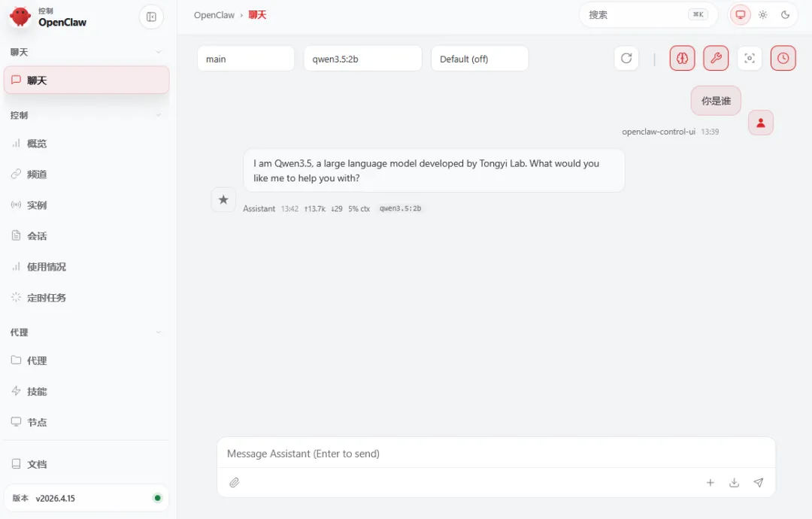Click the openclaw-control-ui sender label
Image resolution: width=812 pixels, height=519 pixels.
click(658, 132)
